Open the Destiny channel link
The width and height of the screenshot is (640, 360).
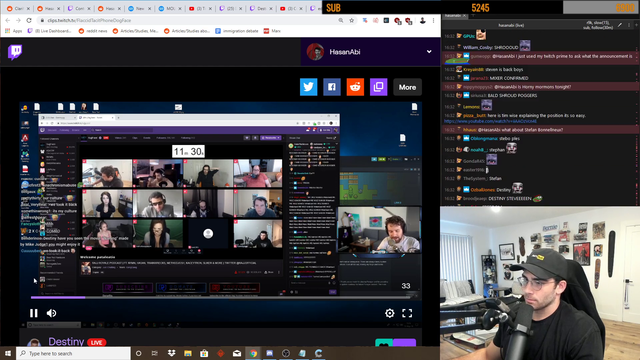click(x=66, y=342)
